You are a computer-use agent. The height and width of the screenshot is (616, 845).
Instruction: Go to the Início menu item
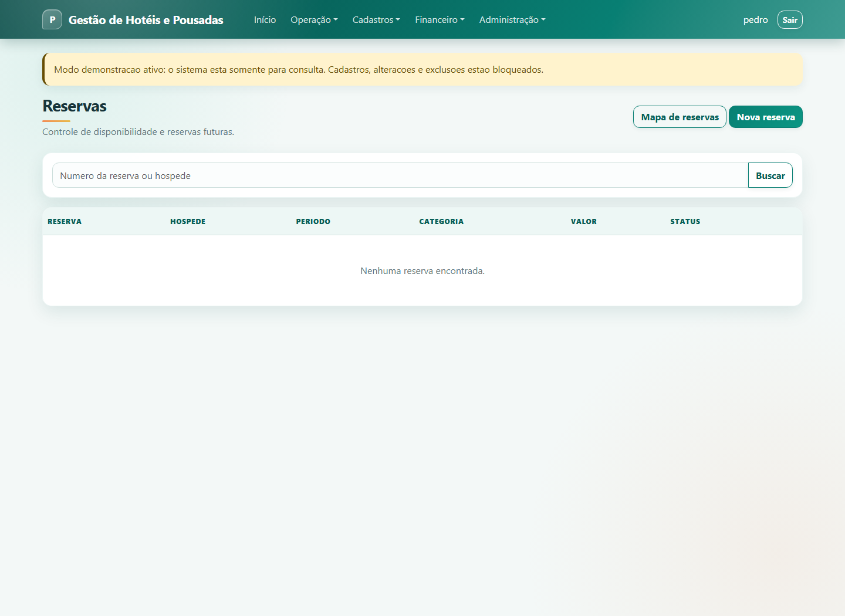265,19
